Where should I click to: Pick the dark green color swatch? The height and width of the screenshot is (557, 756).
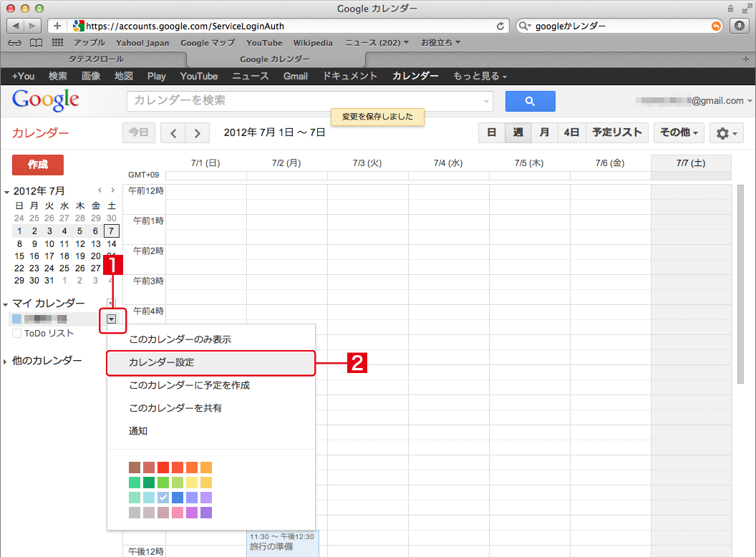pos(149,483)
